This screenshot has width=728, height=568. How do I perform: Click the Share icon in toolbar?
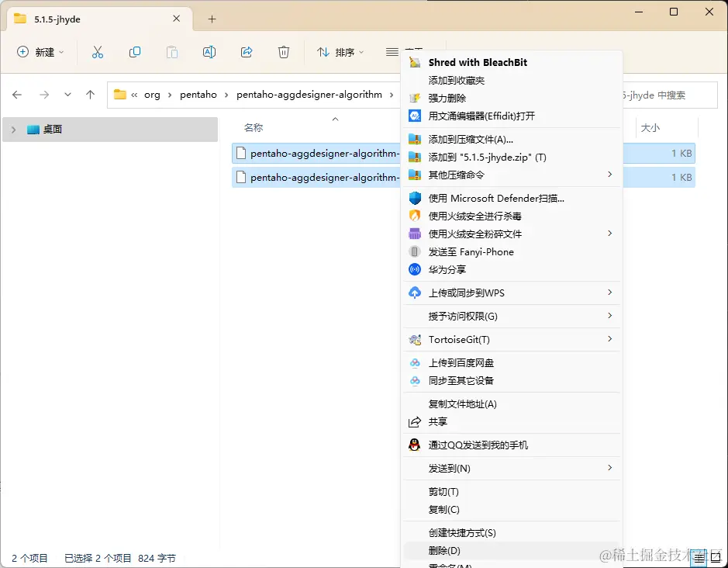pyautogui.click(x=246, y=52)
